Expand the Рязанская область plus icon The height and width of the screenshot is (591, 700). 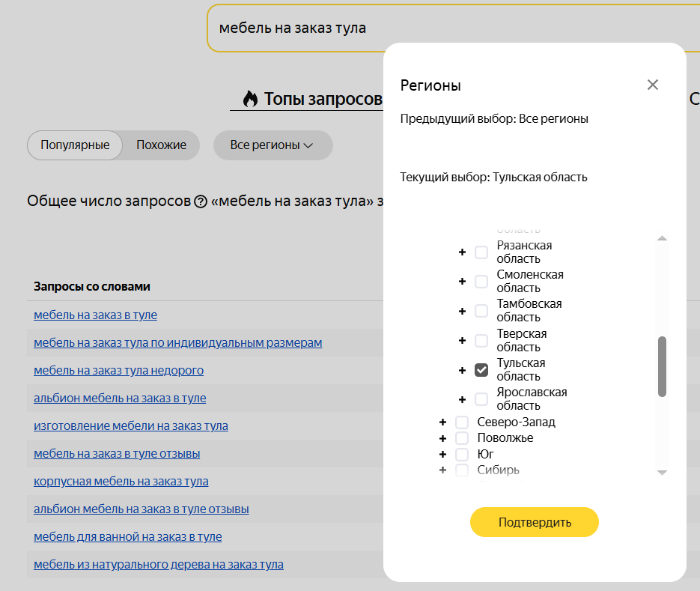click(x=462, y=252)
